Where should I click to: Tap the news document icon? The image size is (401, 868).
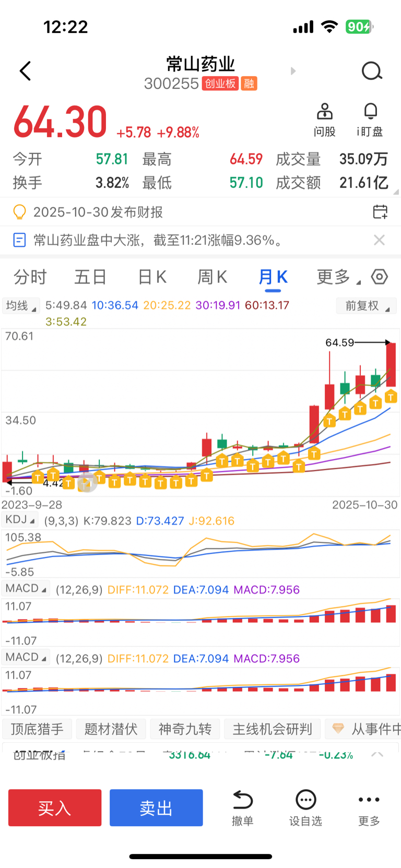coord(19,240)
